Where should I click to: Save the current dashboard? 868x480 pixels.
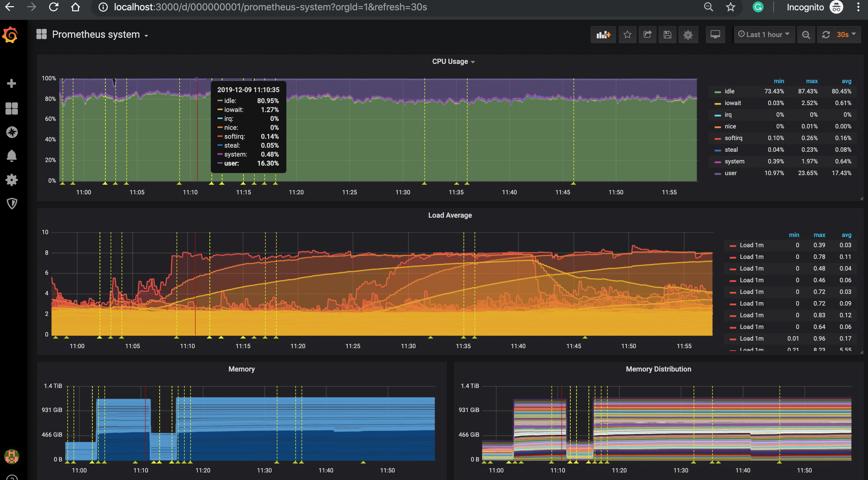(667, 34)
